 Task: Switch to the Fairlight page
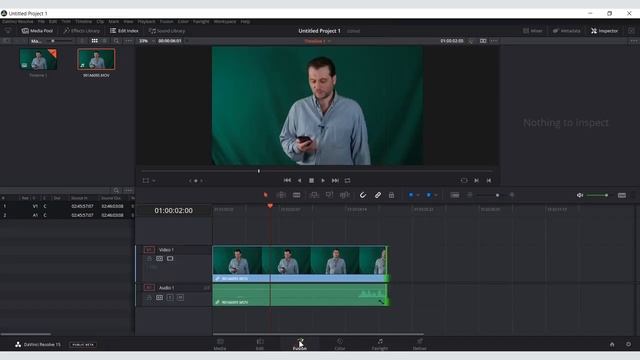click(380, 344)
